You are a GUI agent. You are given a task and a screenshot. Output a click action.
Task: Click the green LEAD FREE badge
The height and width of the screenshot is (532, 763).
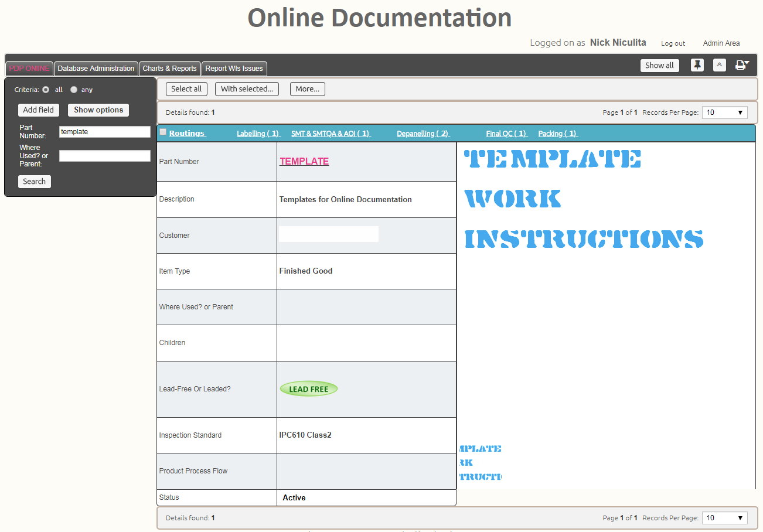pos(308,389)
